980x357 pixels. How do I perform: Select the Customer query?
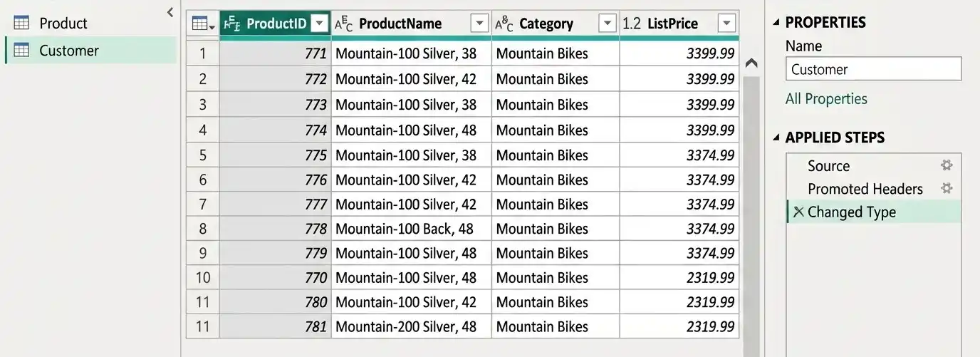[x=91, y=51]
